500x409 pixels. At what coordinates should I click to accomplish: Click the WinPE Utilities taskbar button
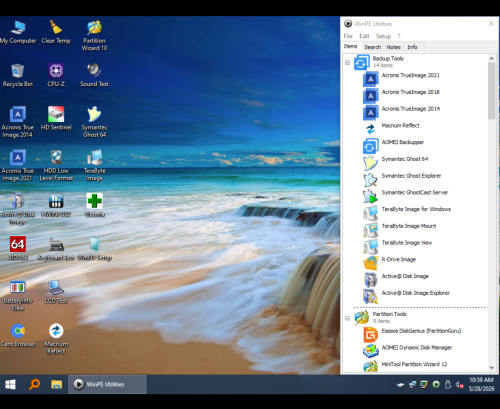[x=107, y=384]
